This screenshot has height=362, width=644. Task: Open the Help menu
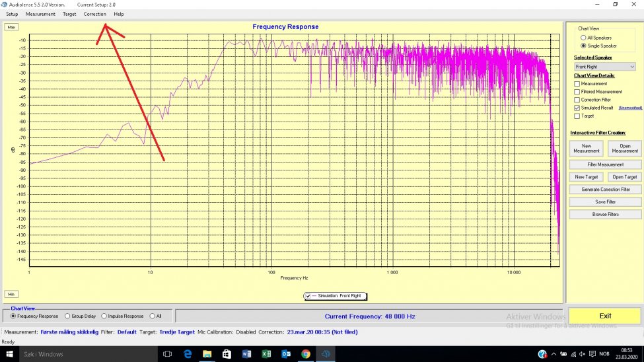pos(119,14)
